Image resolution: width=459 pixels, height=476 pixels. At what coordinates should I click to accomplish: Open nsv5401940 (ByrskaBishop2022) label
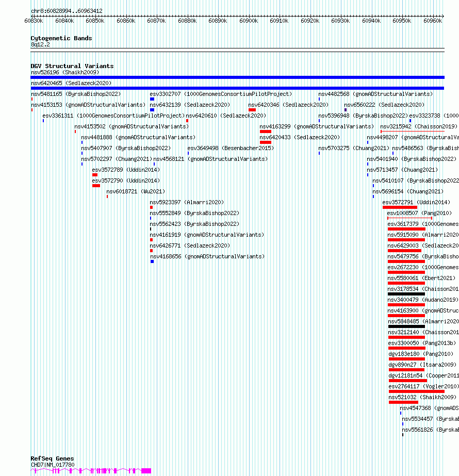pyautogui.click(x=412, y=159)
